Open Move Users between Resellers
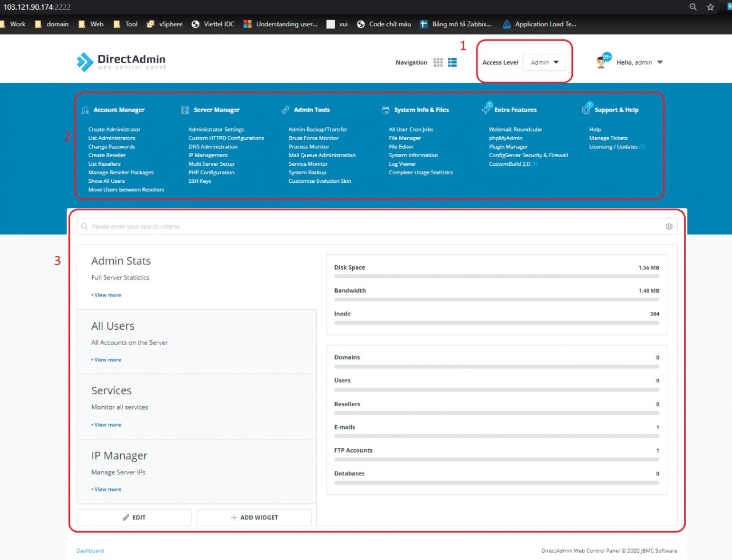This screenshot has width=732, height=560. coord(126,190)
